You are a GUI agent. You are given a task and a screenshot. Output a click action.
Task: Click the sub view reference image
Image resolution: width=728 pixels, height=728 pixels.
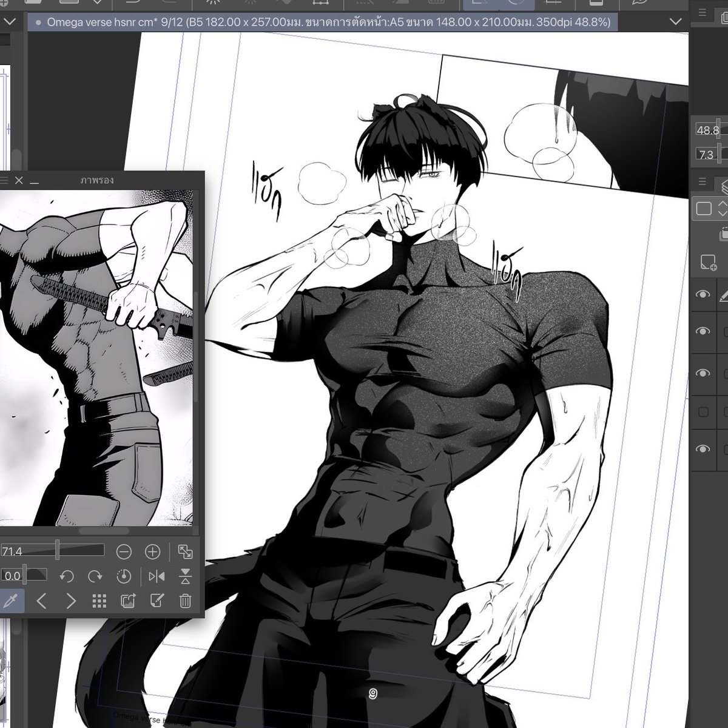click(x=96, y=358)
